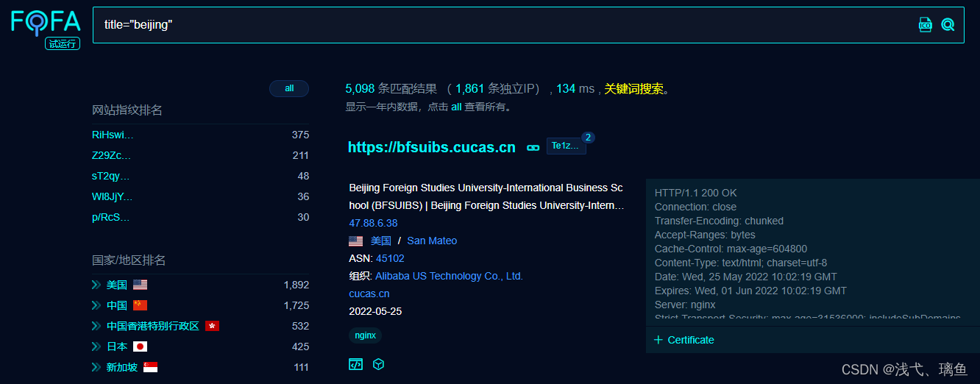Click the chain link icon beside bfsuibs.cucas.cn
This screenshot has height=384, width=980.
pos(533,148)
